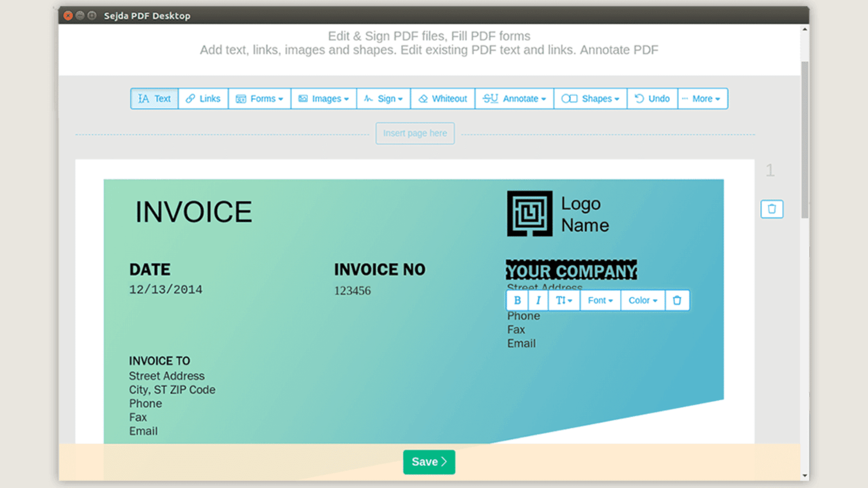Click the scrollbar down arrow
This screenshot has width=868, height=488.
805,476
